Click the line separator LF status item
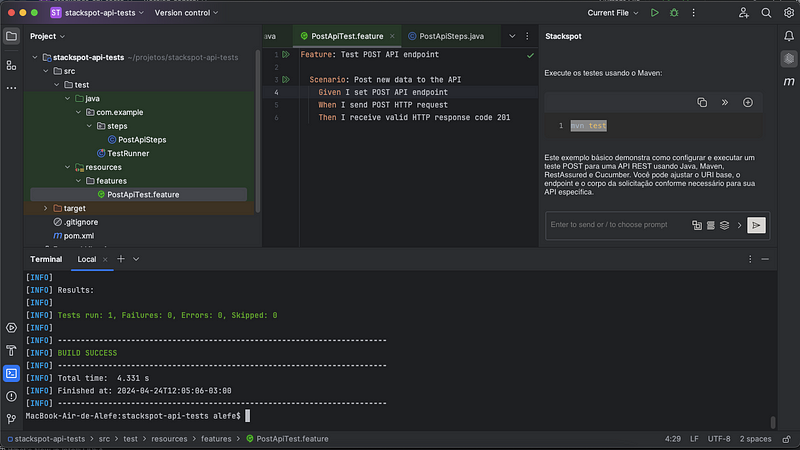This screenshot has width=800, height=450. click(x=694, y=439)
